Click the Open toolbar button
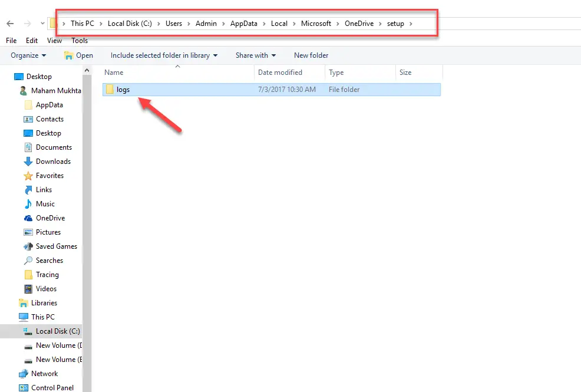Screen dimensions: 581x392 click(78, 55)
